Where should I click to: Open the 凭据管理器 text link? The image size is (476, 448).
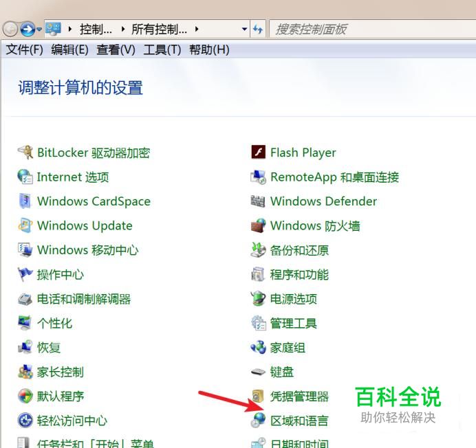(x=299, y=396)
